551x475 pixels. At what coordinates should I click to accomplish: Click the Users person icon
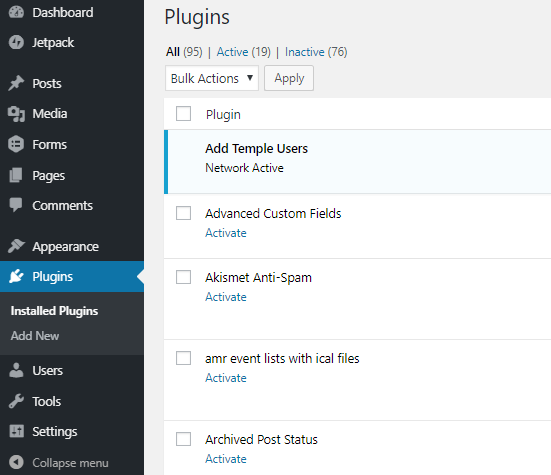16,370
